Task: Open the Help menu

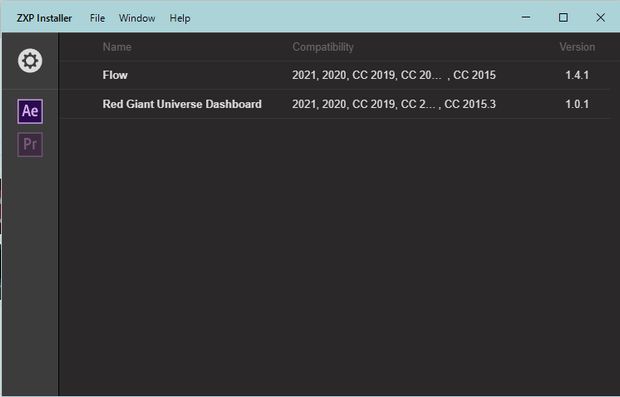Action: coord(180,18)
